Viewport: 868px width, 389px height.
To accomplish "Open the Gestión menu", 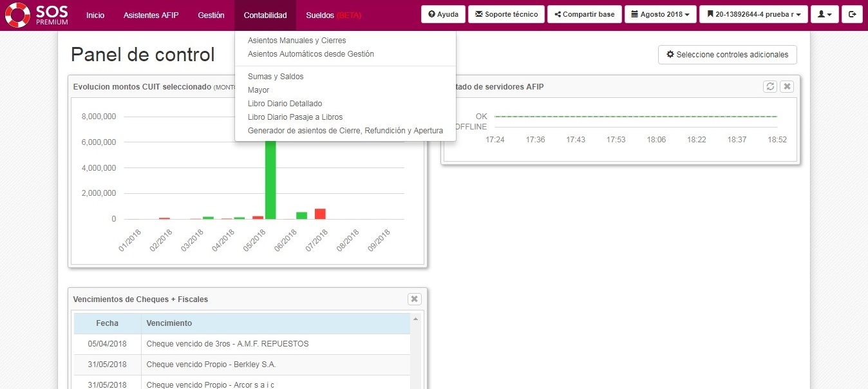I will pos(211,15).
